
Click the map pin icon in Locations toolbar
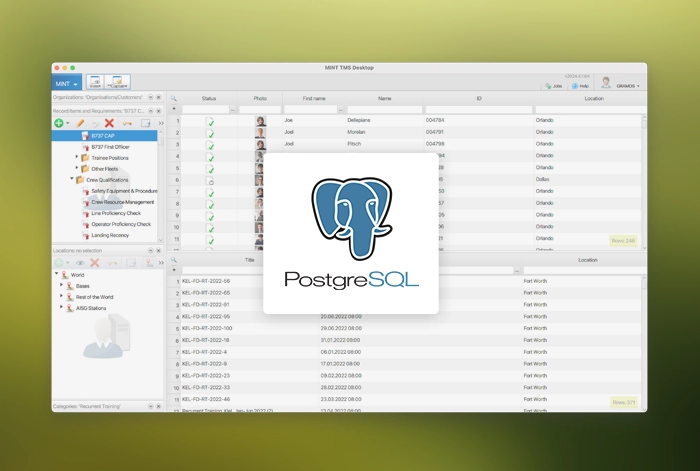pyautogui.click(x=149, y=263)
